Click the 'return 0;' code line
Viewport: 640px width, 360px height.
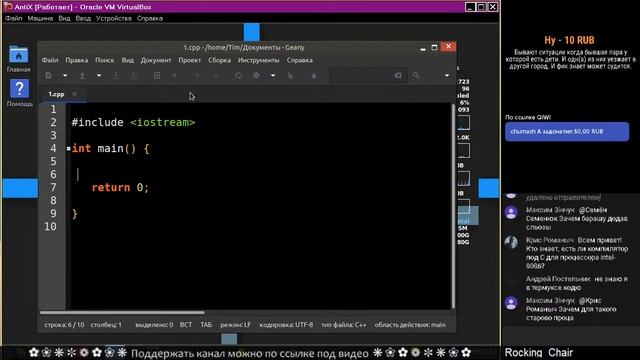click(x=120, y=187)
